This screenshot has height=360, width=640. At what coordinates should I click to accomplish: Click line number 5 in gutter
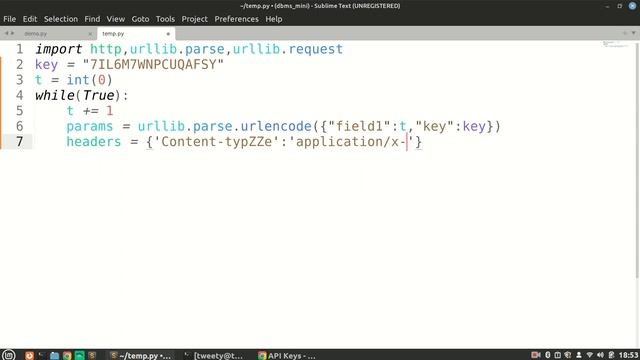[x=20, y=111]
